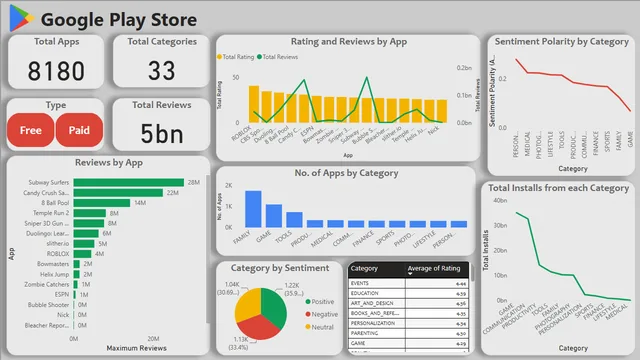The image size is (640, 360).
Task: Click the Duolingo green bar
Action: (x=86, y=233)
